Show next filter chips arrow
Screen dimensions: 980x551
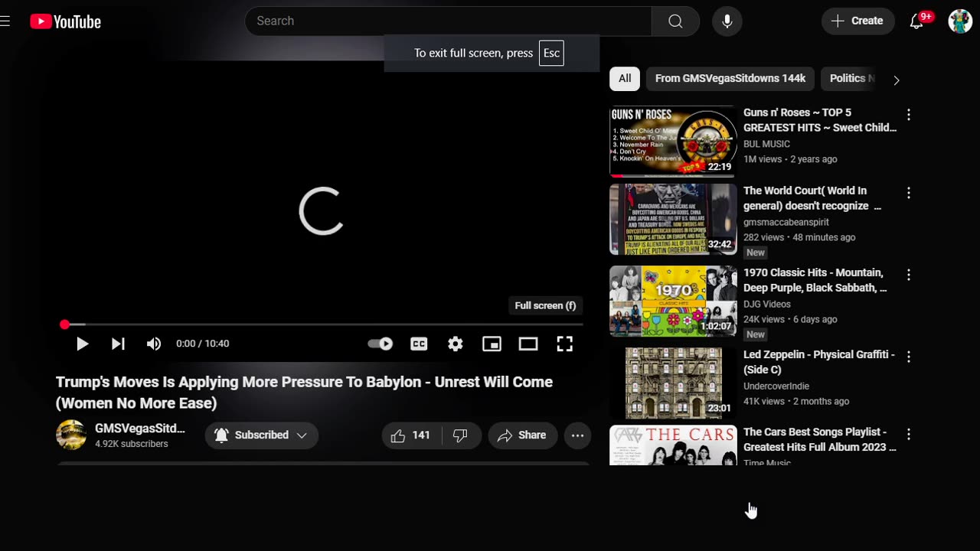click(897, 80)
